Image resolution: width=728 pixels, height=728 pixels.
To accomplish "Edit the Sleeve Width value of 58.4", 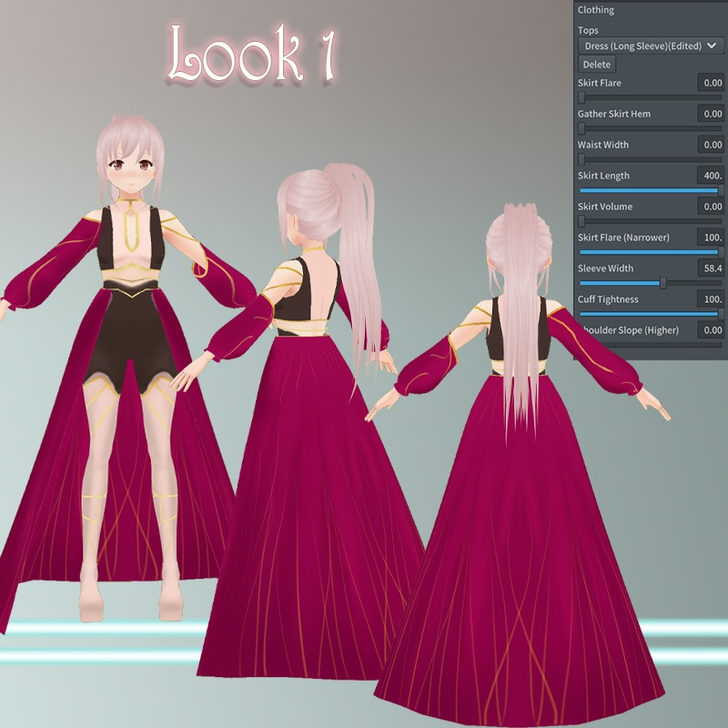I will click(712, 268).
